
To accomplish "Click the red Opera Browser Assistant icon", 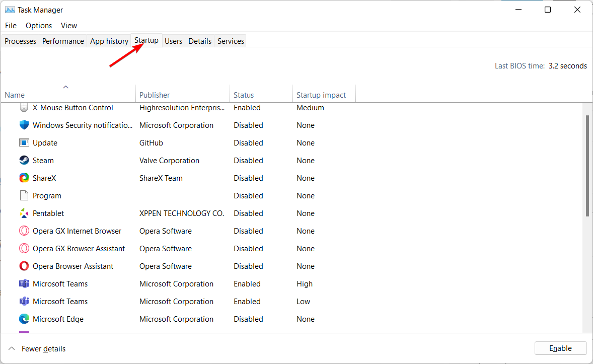I will pos(24,266).
